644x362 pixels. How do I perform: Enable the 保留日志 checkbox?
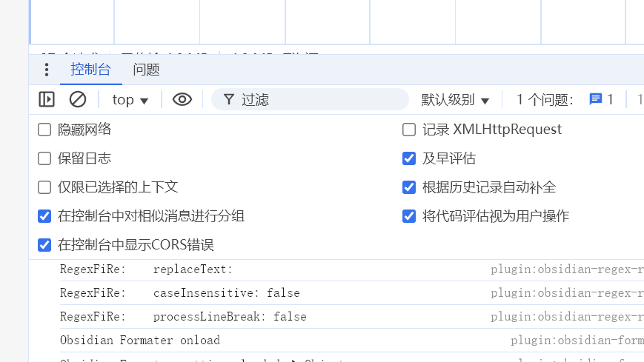tap(44, 158)
